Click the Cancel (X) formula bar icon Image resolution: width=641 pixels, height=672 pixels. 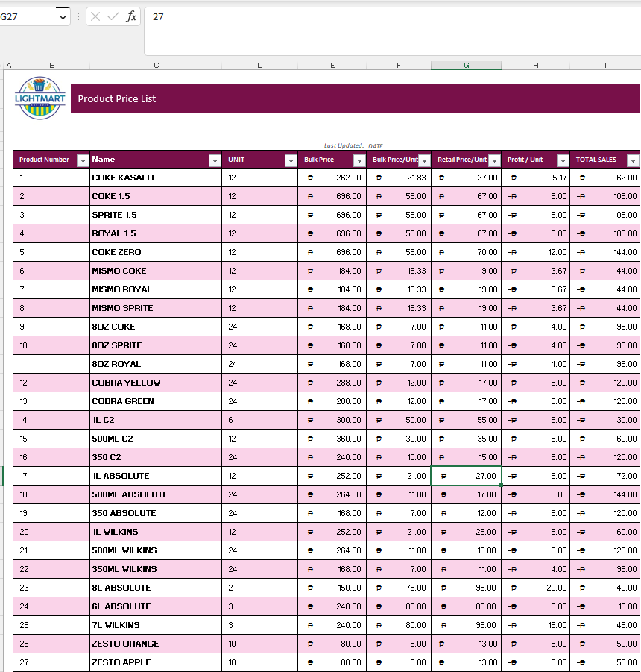pos(95,16)
